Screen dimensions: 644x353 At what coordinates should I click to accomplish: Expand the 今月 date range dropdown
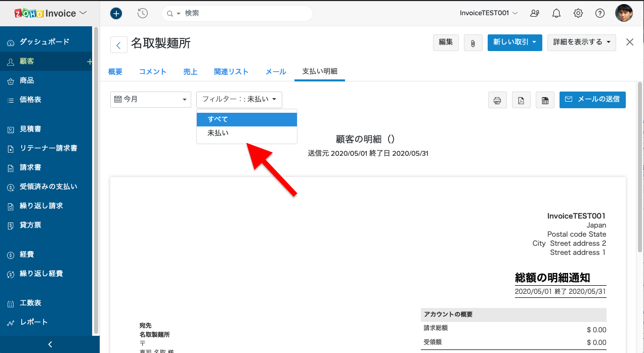[x=150, y=100]
